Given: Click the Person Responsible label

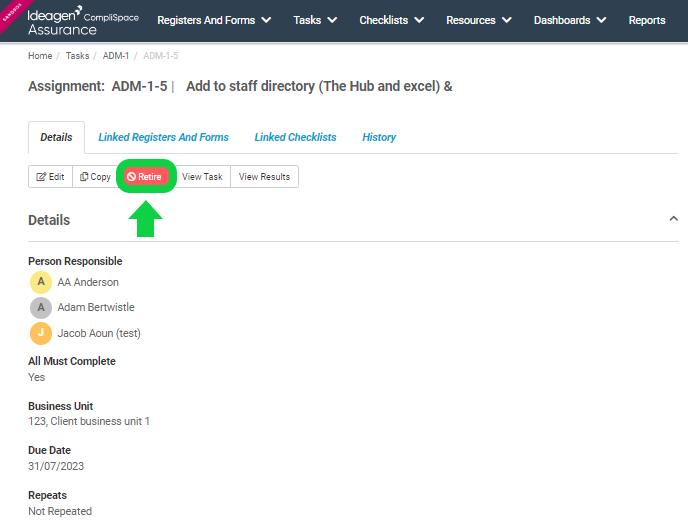Looking at the screenshot, I should point(75,261).
